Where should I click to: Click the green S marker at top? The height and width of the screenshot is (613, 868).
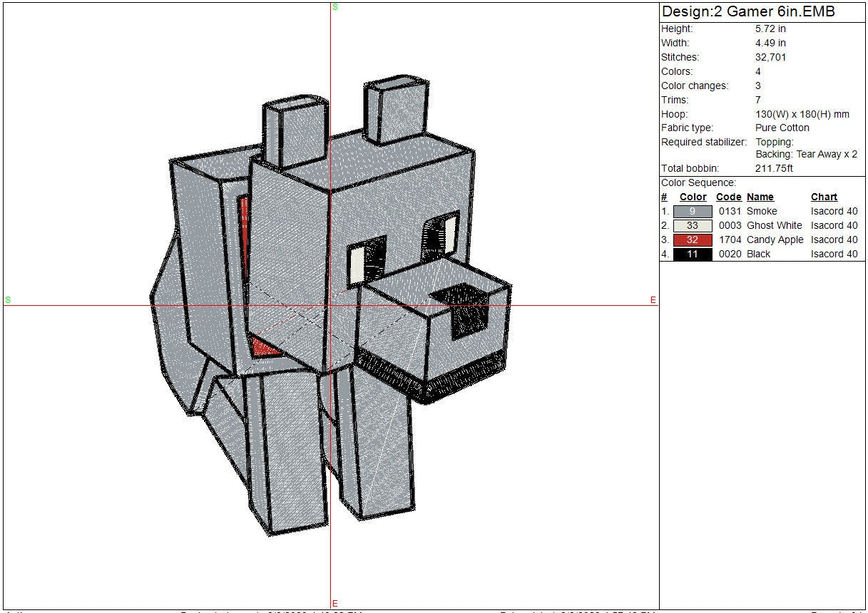335,7
